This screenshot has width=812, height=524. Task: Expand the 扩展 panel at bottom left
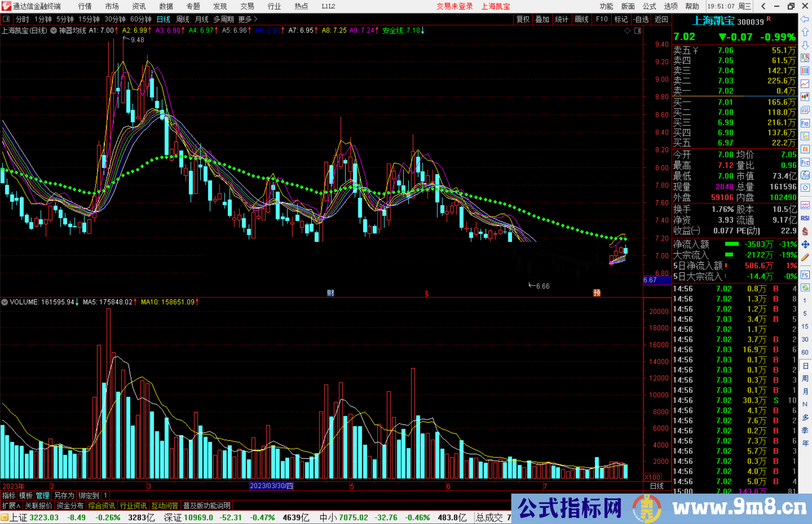click(x=11, y=506)
